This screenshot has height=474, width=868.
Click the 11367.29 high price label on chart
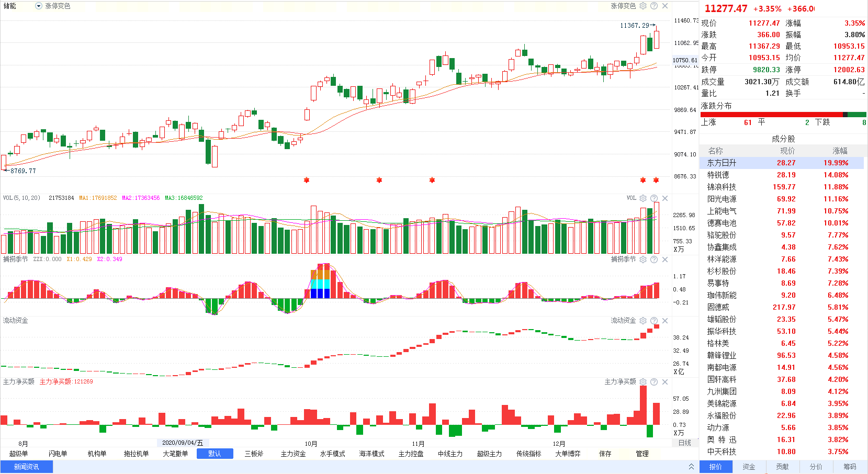click(x=634, y=25)
